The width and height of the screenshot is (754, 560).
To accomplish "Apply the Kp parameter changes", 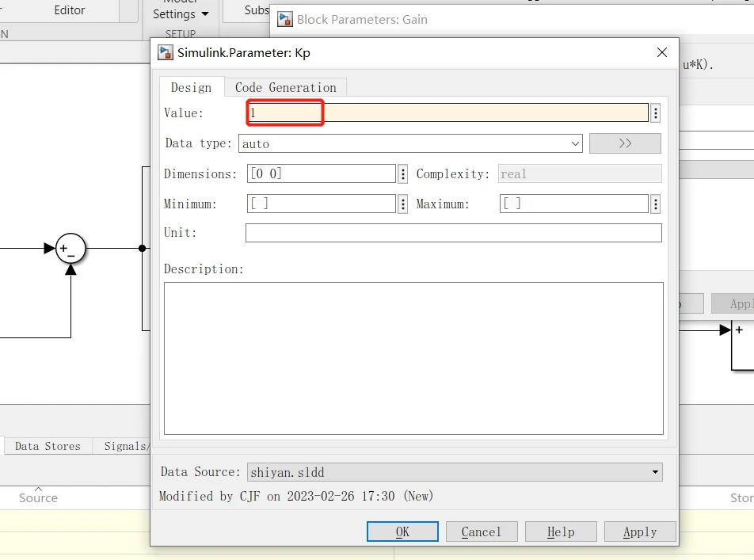I will click(640, 531).
